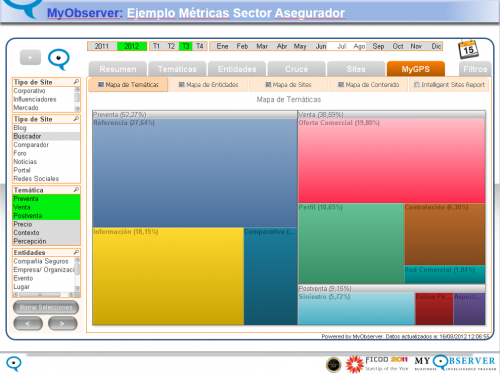Click the MyObserver eye logo beside plus button
This screenshot has width=500, height=374.
tap(59, 59)
